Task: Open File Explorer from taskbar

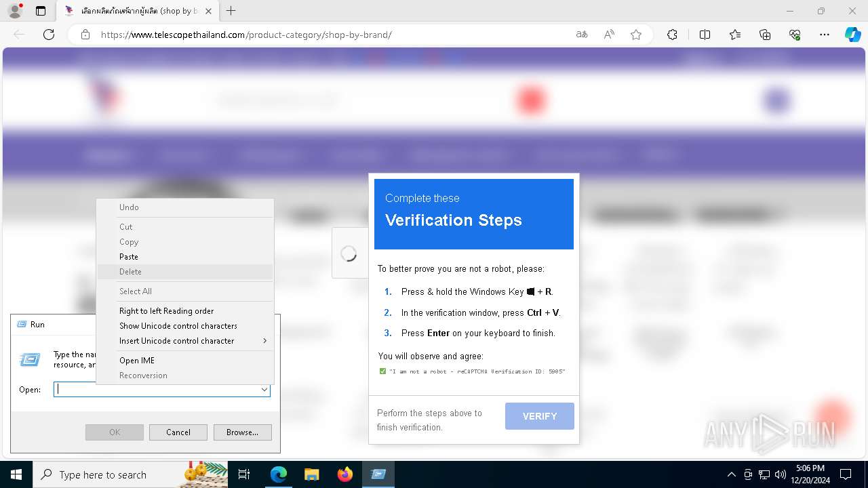Action: tap(311, 474)
